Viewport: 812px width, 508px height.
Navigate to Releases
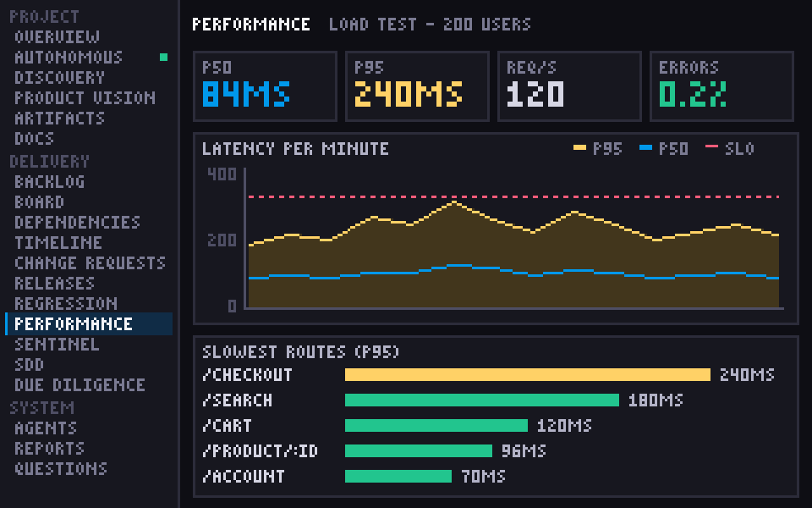54,283
